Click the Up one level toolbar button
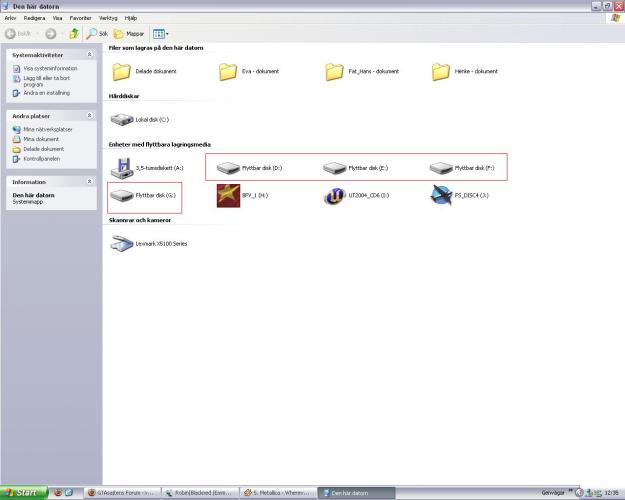Viewport: 625px width, 500px height. pos(74,34)
